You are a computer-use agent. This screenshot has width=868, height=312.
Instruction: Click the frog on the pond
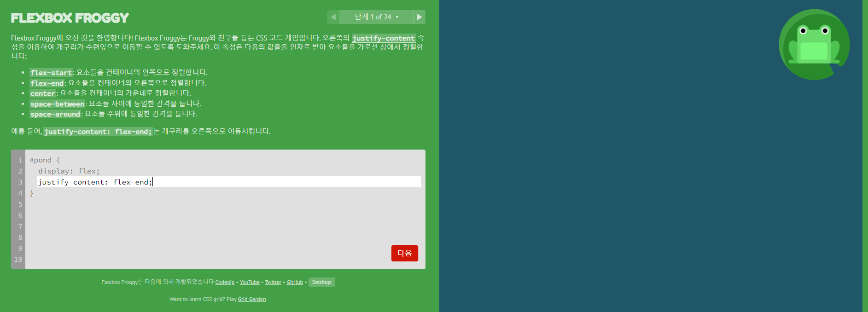tap(814, 45)
